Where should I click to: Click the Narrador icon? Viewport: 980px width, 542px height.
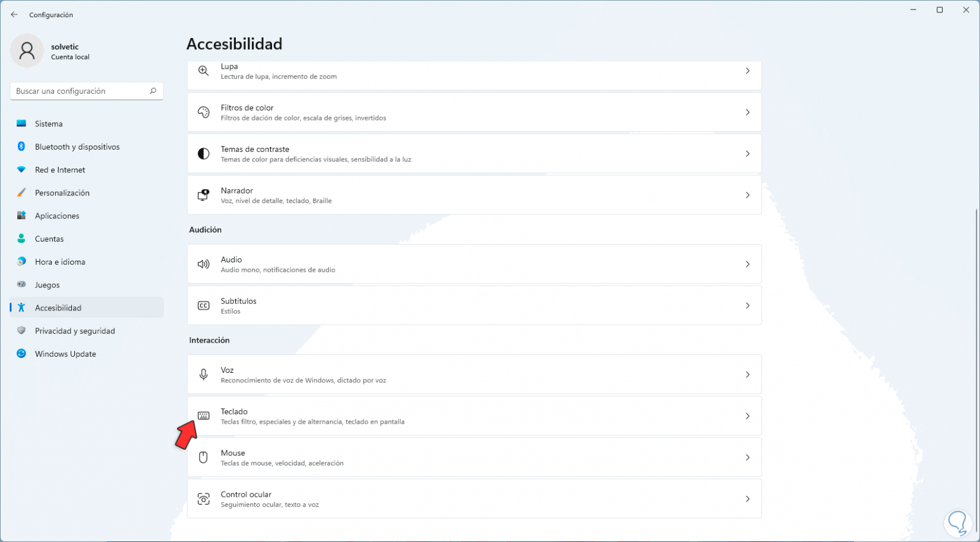[203, 195]
